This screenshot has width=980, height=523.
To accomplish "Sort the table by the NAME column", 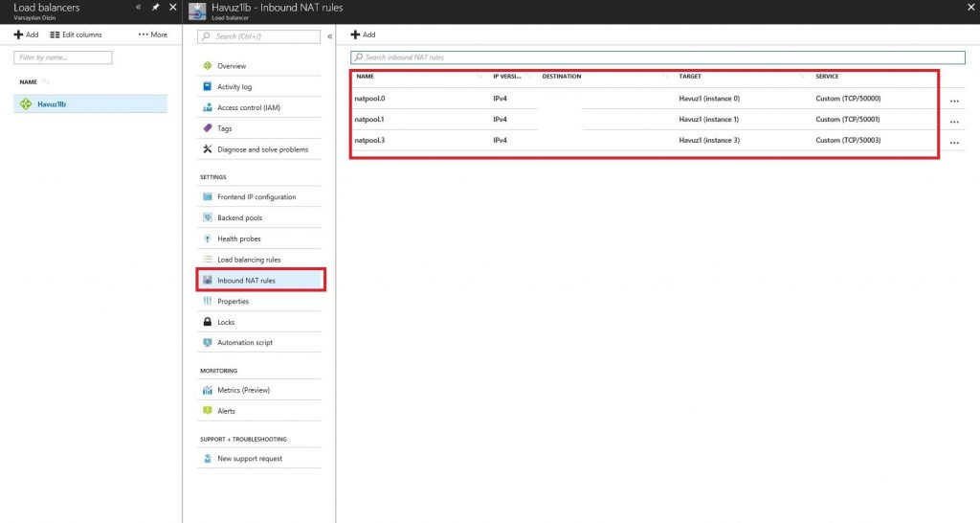I will click(366, 76).
